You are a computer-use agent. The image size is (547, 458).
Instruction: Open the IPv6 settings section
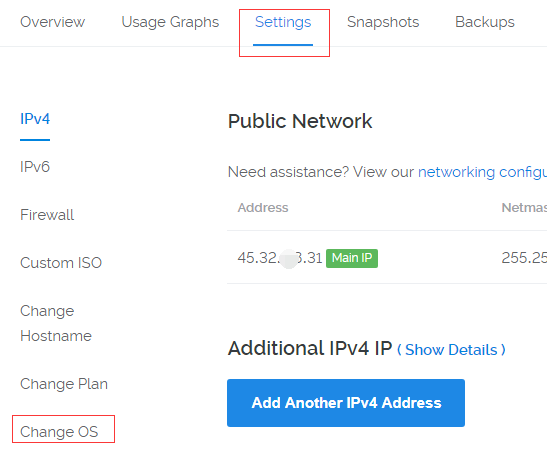pyautogui.click(x=35, y=167)
